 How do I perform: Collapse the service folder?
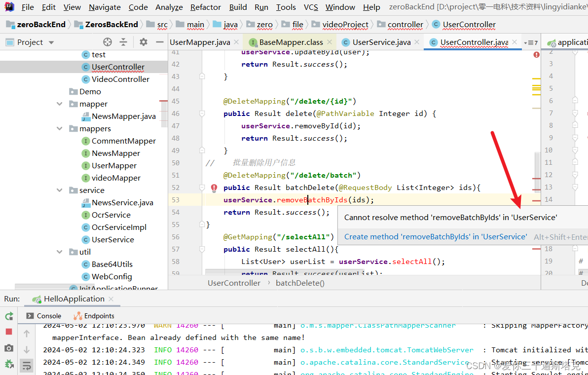59,190
